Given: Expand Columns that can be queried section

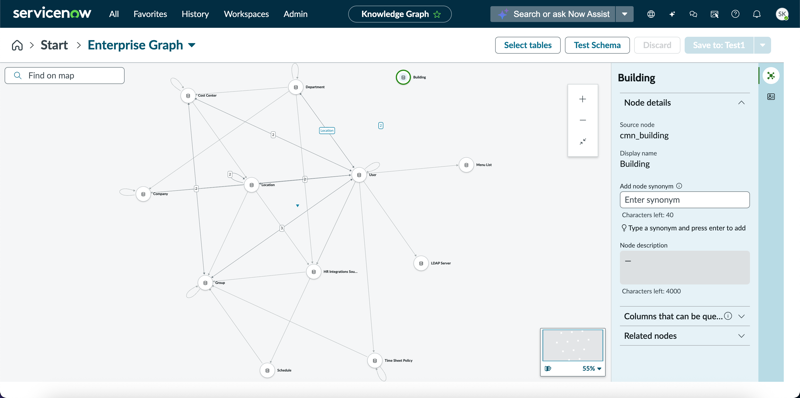Looking at the screenshot, I should pos(741,316).
